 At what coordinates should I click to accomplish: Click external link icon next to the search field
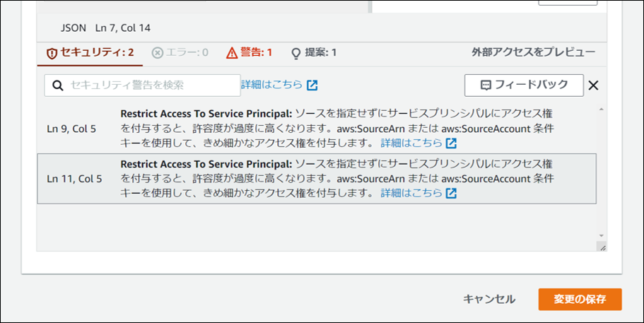point(312,85)
